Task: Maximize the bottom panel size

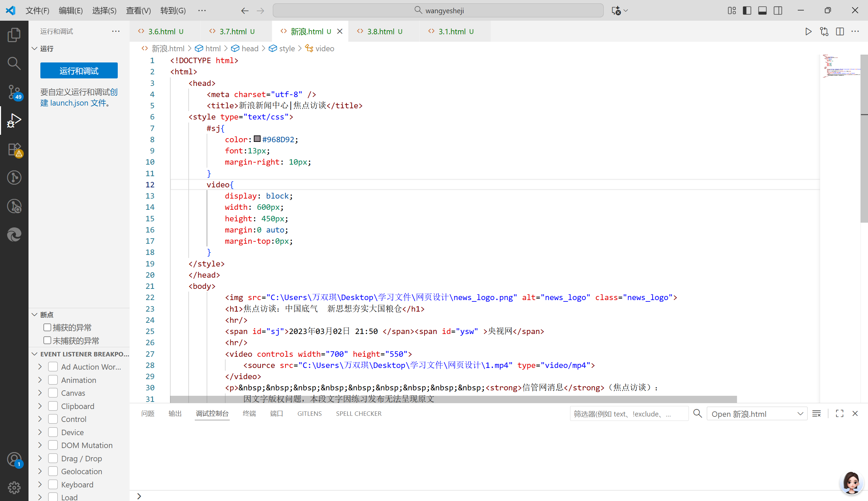Action: (839, 413)
